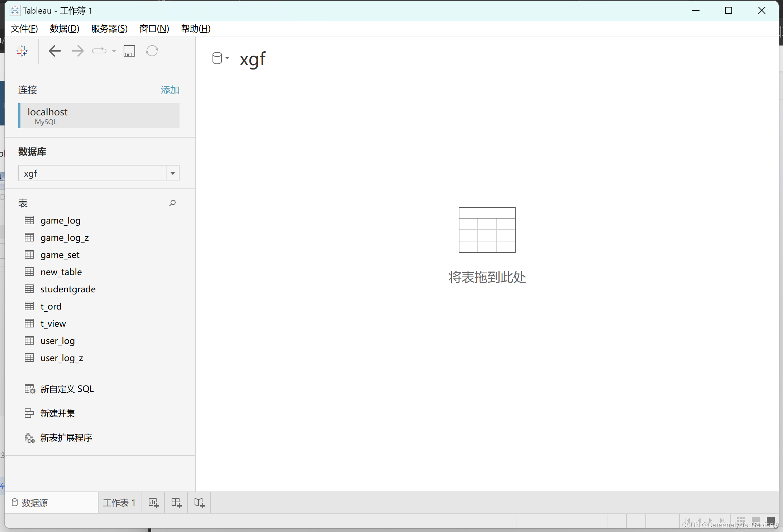Select the studentgrade table

68,289
